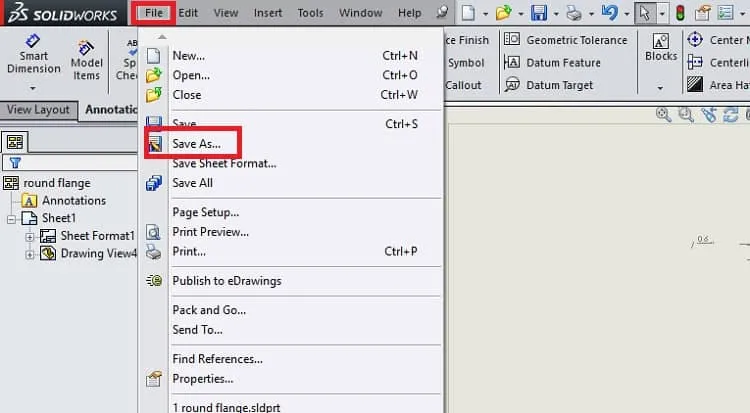Click the Zoom to Fit magnifier icon
The width and height of the screenshot is (750, 413).
(x=663, y=114)
